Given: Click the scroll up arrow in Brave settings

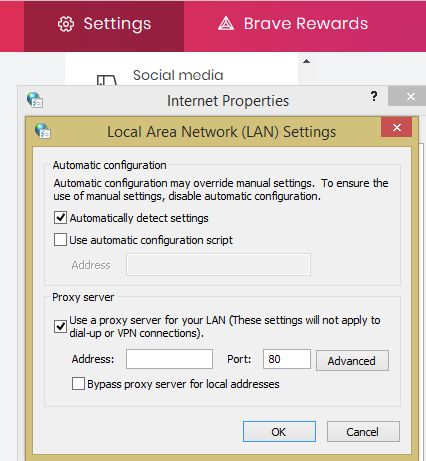Looking at the screenshot, I should (306, 61).
